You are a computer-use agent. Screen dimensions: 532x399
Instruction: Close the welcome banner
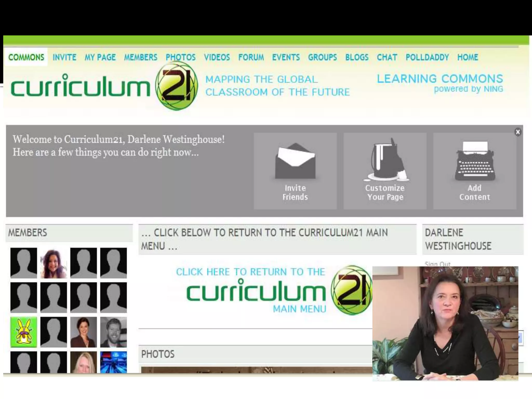click(518, 132)
